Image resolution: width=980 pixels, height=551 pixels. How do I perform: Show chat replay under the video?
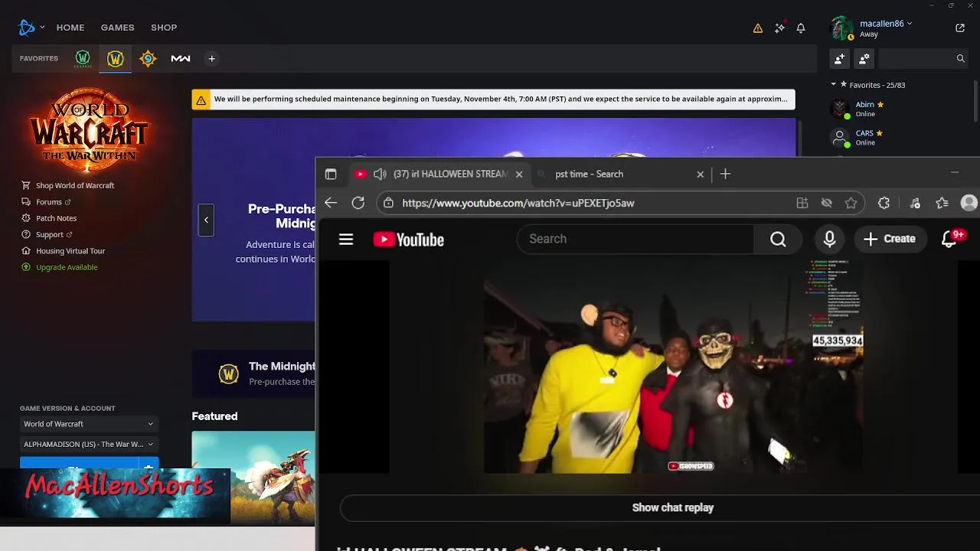tap(672, 507)
